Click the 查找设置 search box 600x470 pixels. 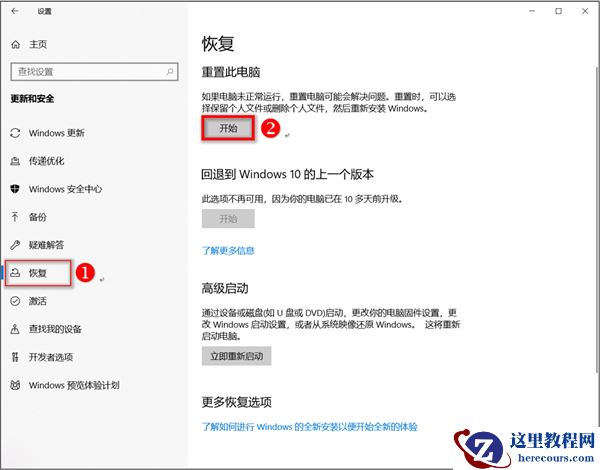coord(95,72)
